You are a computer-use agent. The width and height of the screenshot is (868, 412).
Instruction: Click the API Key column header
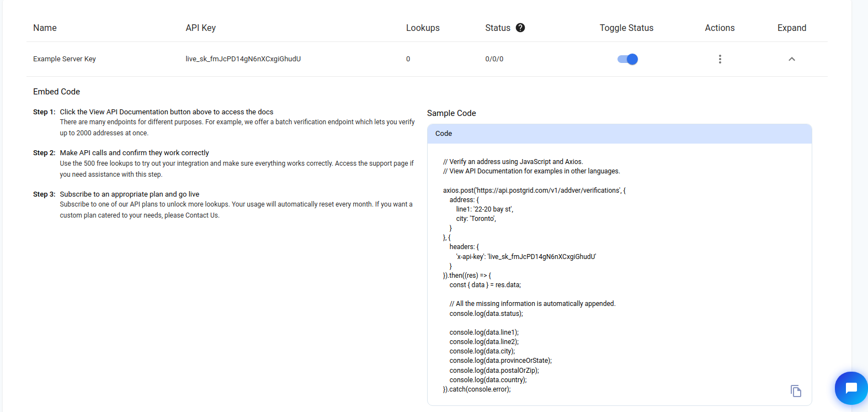(x=201, y=28)
